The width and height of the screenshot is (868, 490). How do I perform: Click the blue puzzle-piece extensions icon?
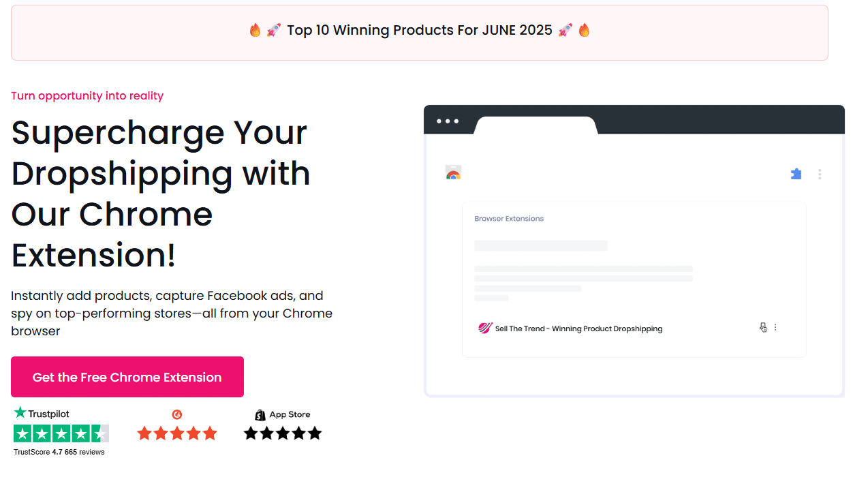796,174
